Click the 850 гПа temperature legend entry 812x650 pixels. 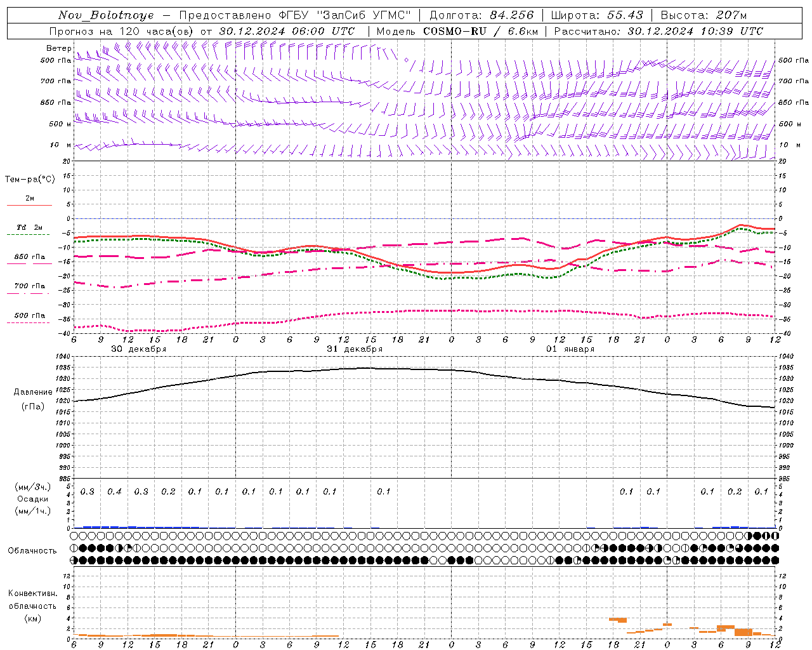(30, 257)
